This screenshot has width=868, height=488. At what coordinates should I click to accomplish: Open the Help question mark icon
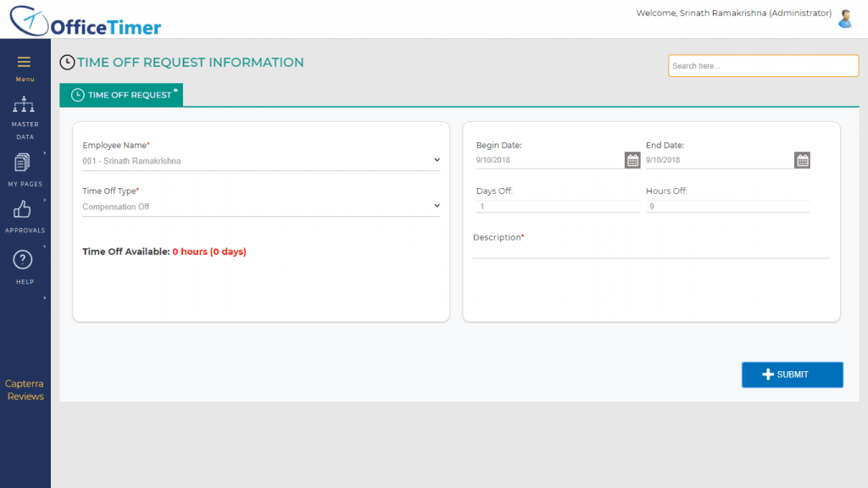(x=24, y=260)
